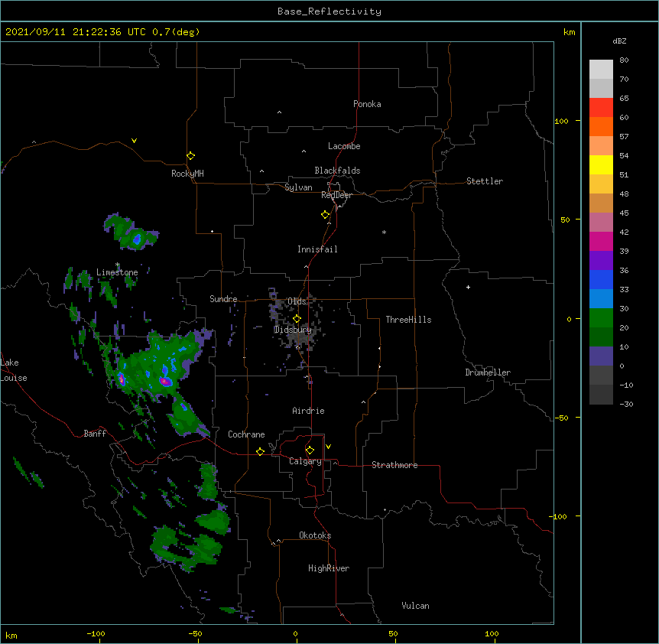Pick the orange 57-60 dBZ legend swatch

coord(601,126)
